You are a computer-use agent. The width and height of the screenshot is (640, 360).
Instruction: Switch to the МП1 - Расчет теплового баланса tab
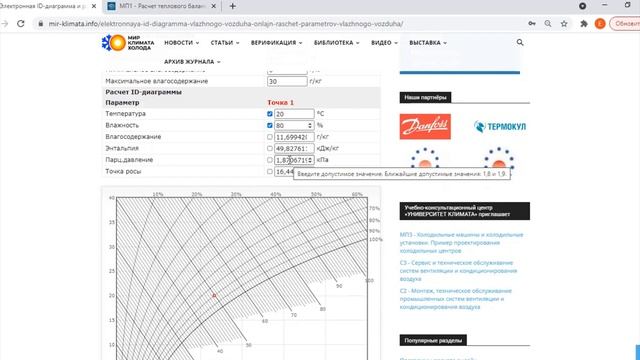[x=162, y=6]
